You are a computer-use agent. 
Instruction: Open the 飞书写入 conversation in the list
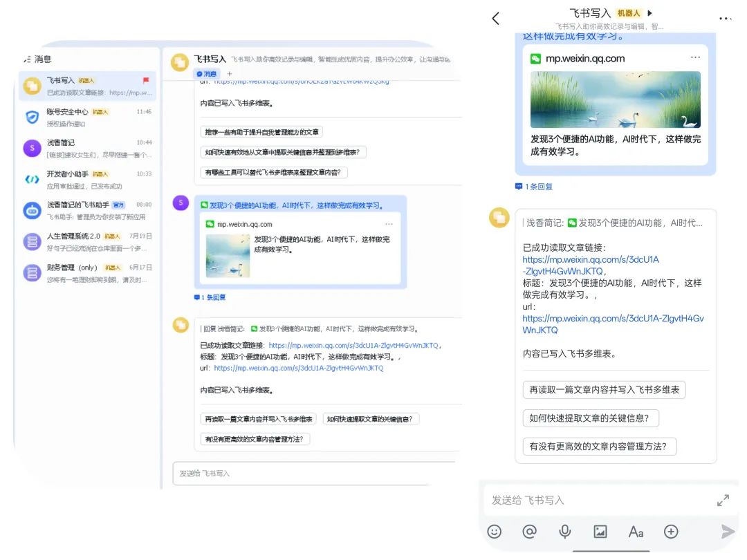(88, 86)
